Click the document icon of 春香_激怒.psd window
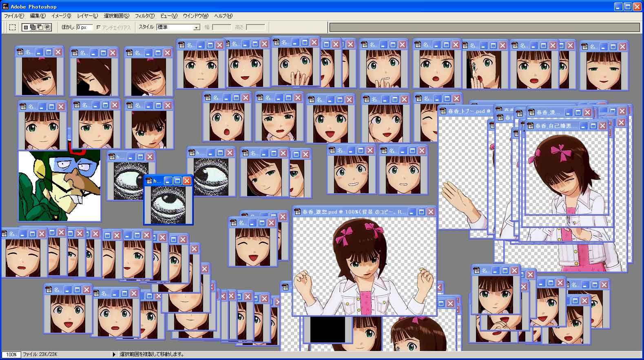 coord(298,212)
